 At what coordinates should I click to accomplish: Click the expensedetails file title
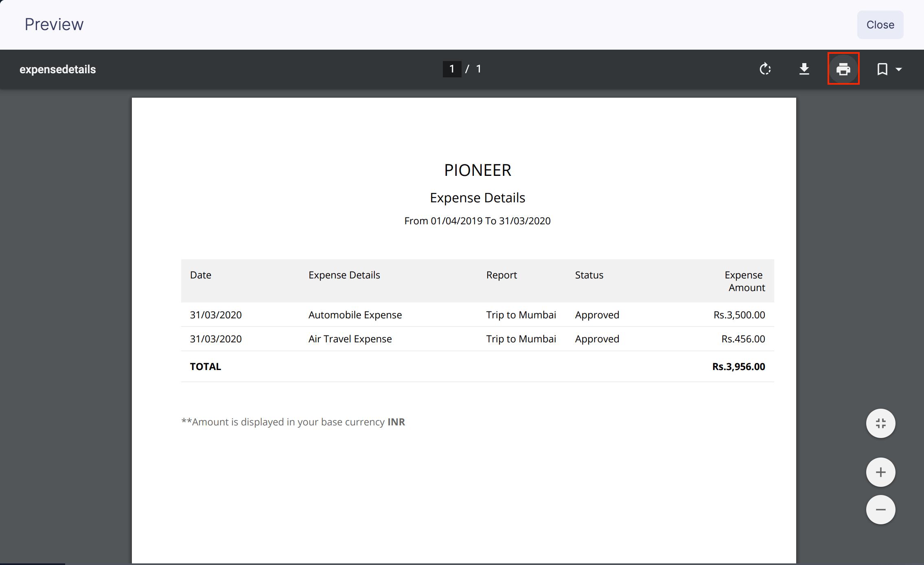[x=58, y=69]
